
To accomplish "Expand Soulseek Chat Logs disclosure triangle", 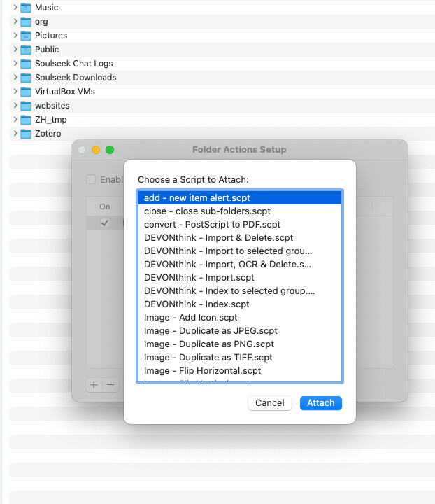I will pyautogui.click(x=15, y=64).
